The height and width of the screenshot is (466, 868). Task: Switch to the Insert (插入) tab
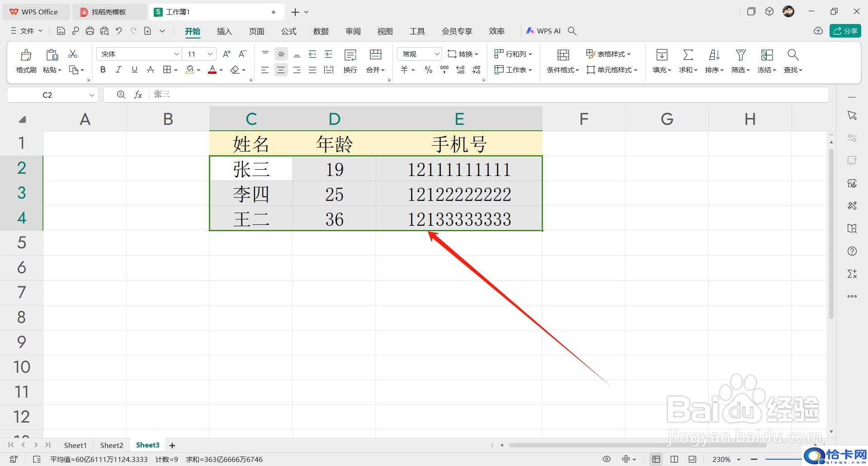coord(224,31)
